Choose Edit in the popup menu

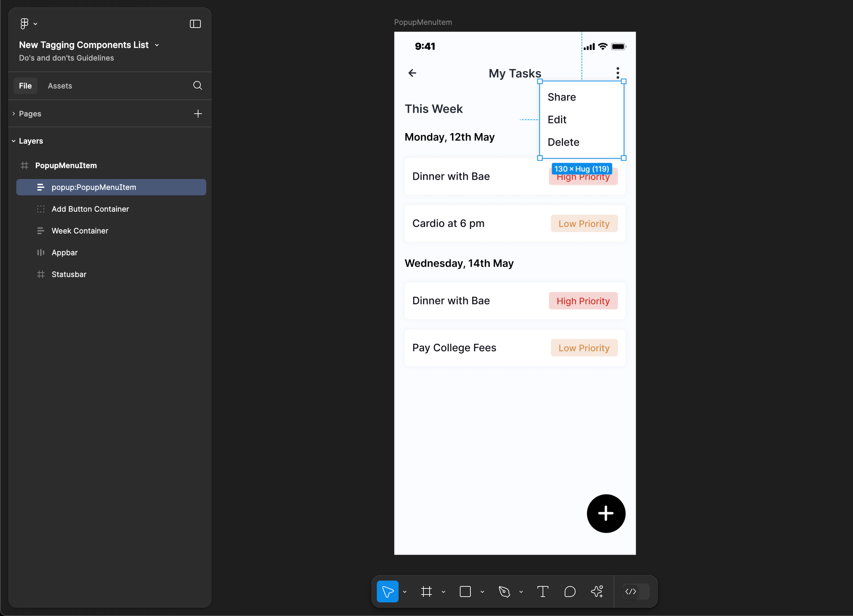(x=557, y=120)
